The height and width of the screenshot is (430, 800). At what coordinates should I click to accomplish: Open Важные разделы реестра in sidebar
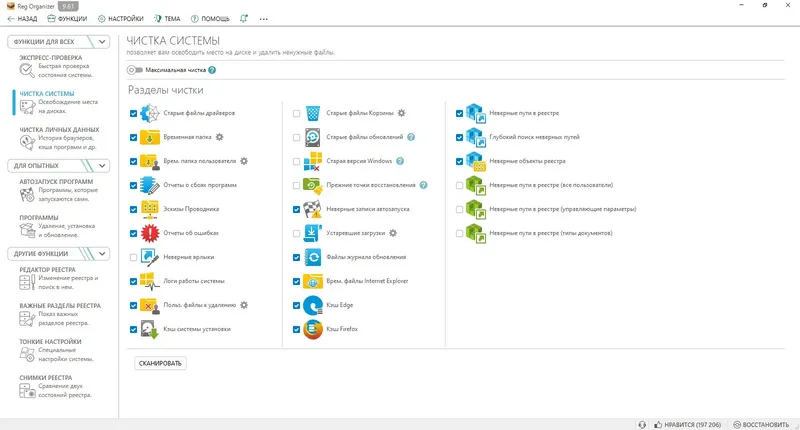[59, 314]
